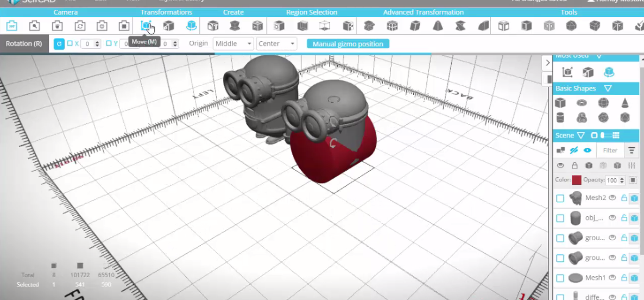Collapse the right panel with the arrow
Viewport: 644px width, 300px height.
coord(547,63)
